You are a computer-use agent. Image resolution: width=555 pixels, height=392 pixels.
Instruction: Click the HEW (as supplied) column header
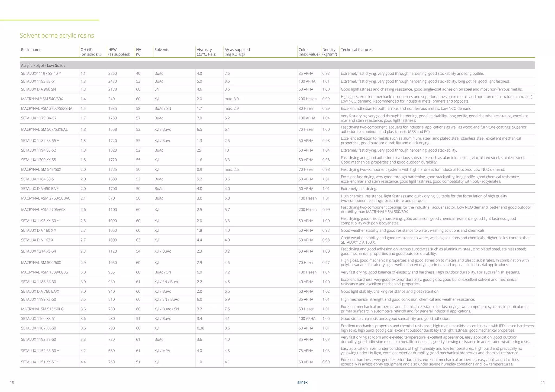[x=119, y=52]
